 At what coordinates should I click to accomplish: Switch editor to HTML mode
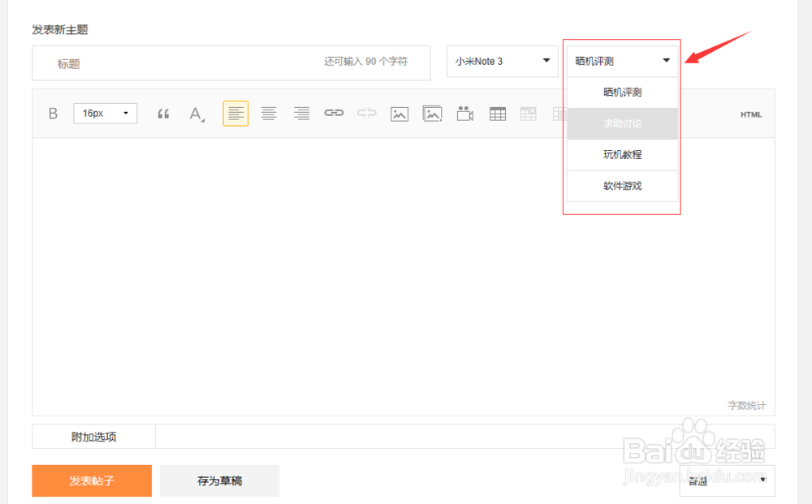[x=751, y=114]
